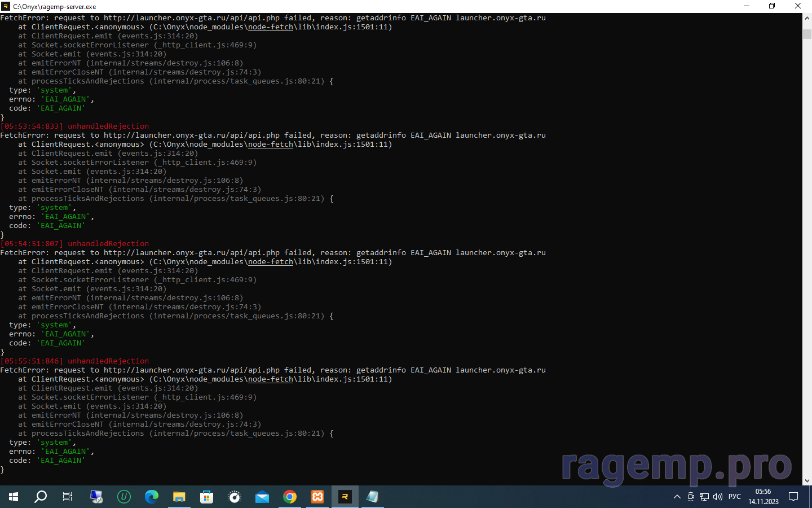Open the console title bar system icon menu
The height and width of the screenshot is (508, 812).
click(6, 6)
